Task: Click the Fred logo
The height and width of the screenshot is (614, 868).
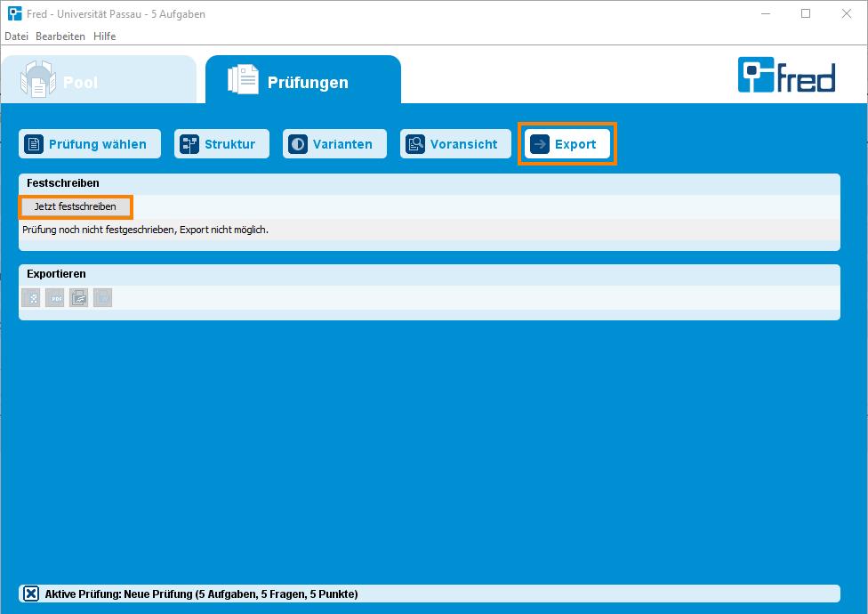Action: (786, 75)
